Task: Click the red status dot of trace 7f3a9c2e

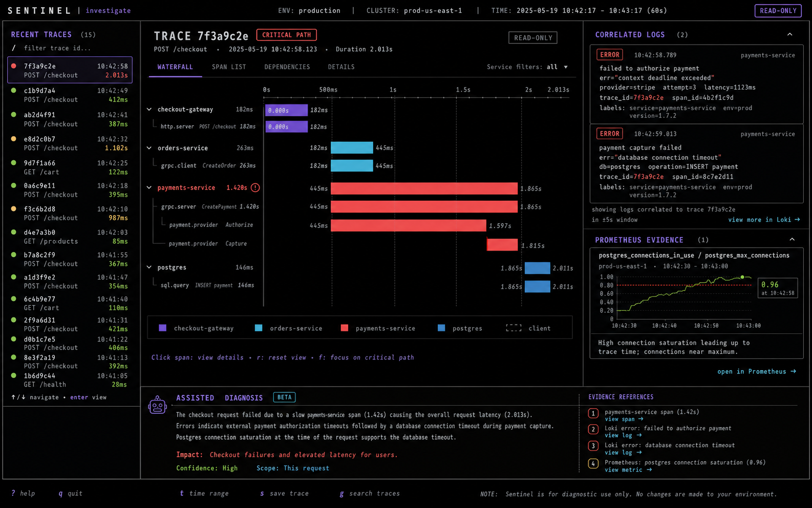Action: tap(13, 66)
